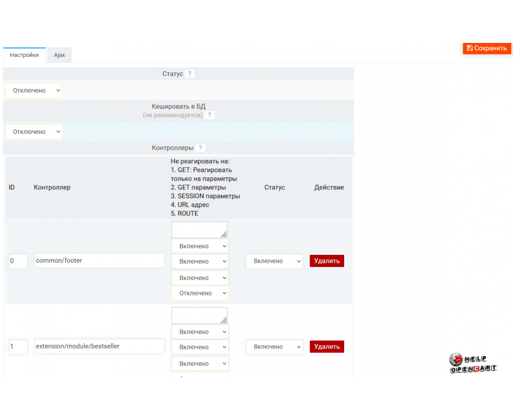Click the help icon next to Статус
This screenshot has width=513, height=420.
point(189,74)
